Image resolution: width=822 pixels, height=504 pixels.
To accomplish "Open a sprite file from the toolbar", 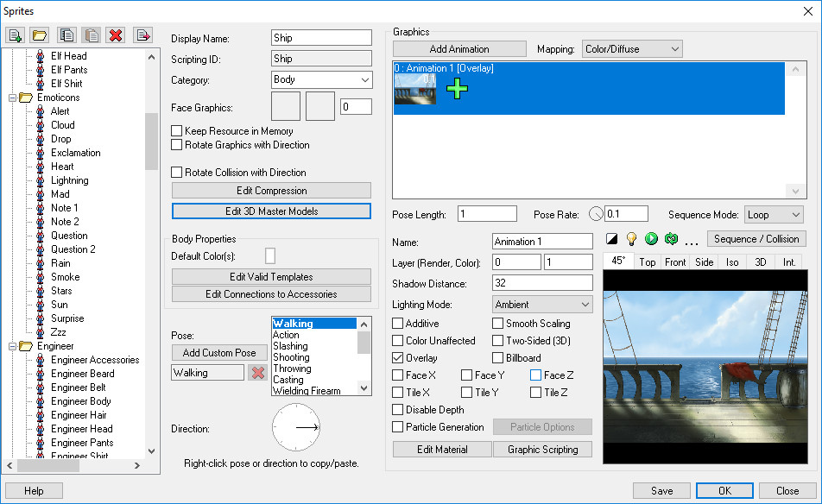I will (39, 35).
